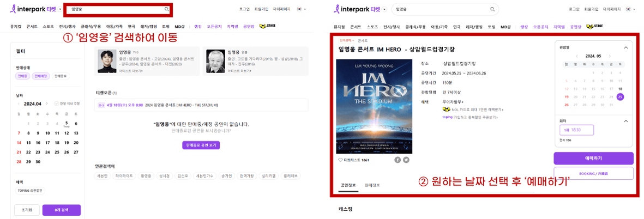Select date 25 in 2024. 05 calendar
Screen dimensions: 644x219
(620, 97)
